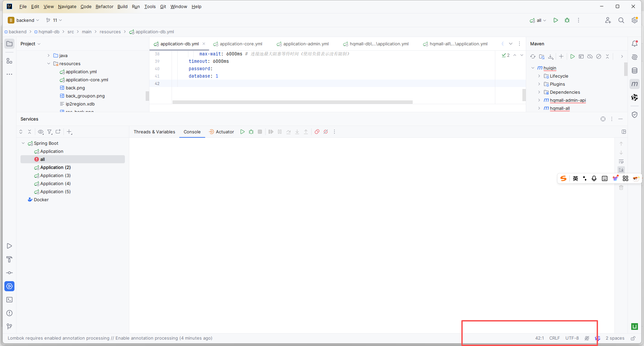The height and width of the screenshot is (346, 644).
Task: Reload all Maven projects in the Maven panel
Action: point(533,56)
